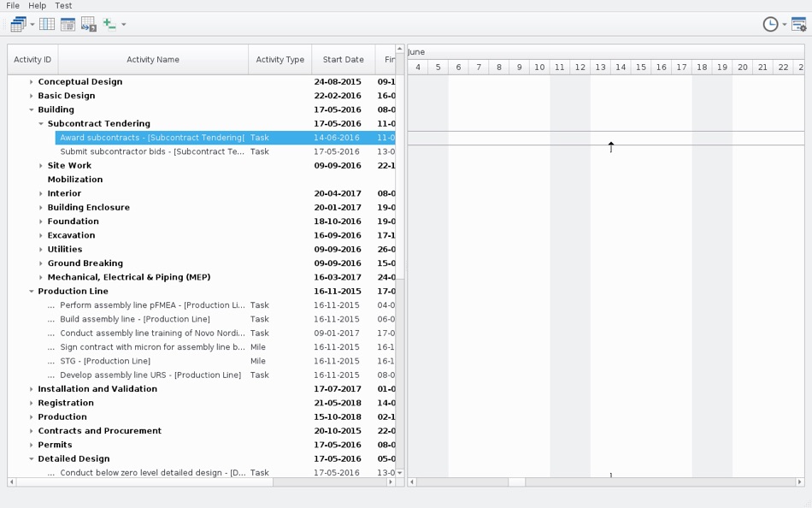Screen dimensions: 812x508
Task: Click the Award subcontracts milestone arrow in Gantt
Action: [x=611, y=147]
